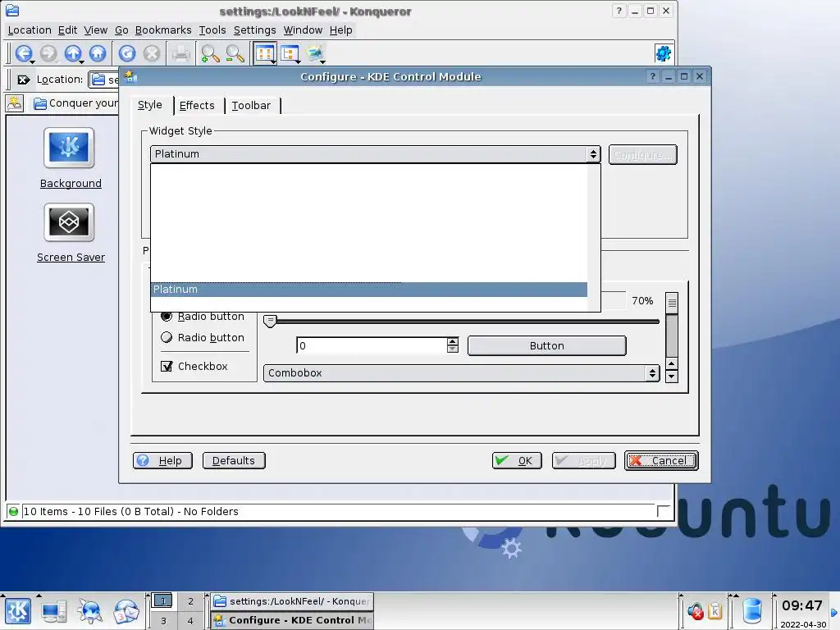Click the spinbox up arrow
Screen dimensions: 840x630
tap(453, 341)
